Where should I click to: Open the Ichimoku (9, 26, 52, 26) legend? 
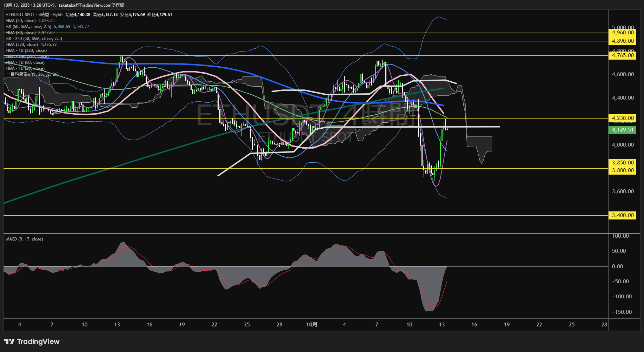[32, 74]
